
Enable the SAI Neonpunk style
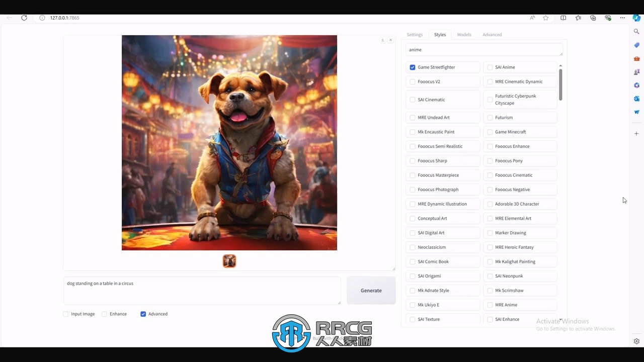point(490,276)
